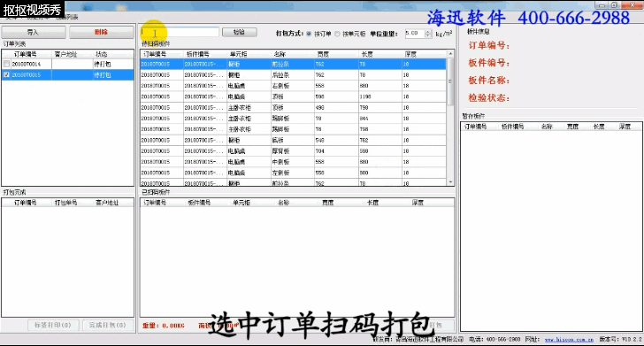Sort pending panels by 板件编号 column header
This screenshot has width=644, height=346.
[198, 54]
